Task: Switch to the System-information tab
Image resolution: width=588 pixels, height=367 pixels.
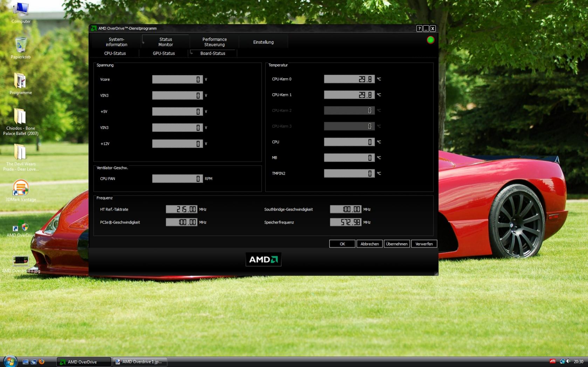Action: tap(117, 42)
